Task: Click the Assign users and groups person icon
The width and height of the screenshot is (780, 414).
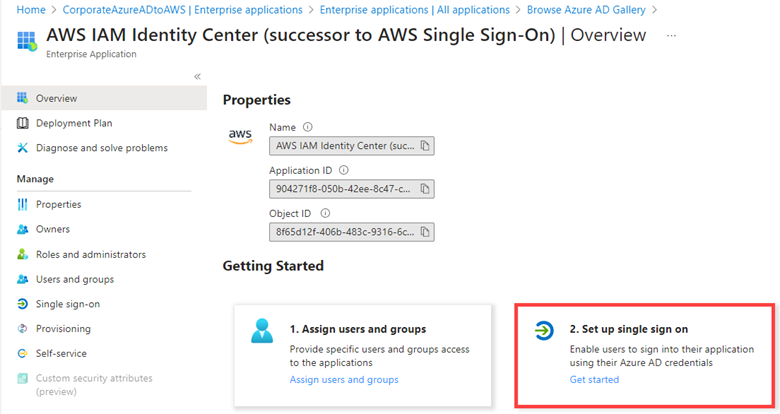Action: [262, 331]
